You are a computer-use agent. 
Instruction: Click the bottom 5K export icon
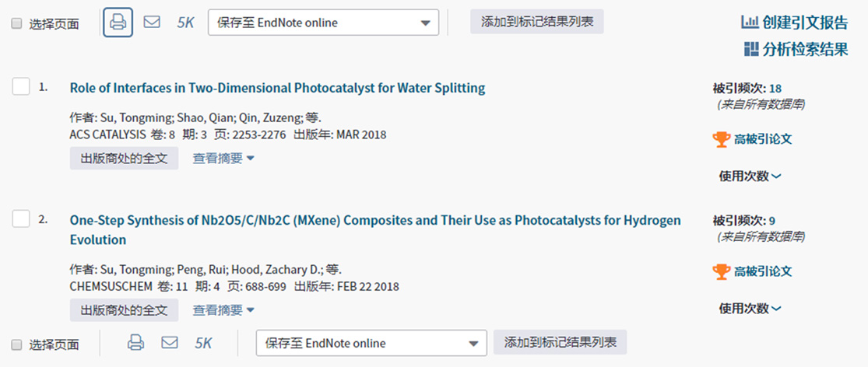[x=203, y=343]
